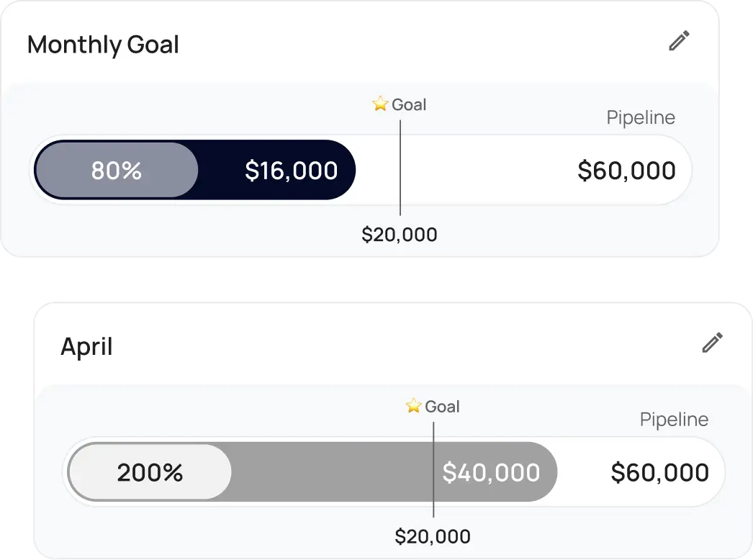
Task: Click the $40,000 gray progress bar
Action: (491, 472)
